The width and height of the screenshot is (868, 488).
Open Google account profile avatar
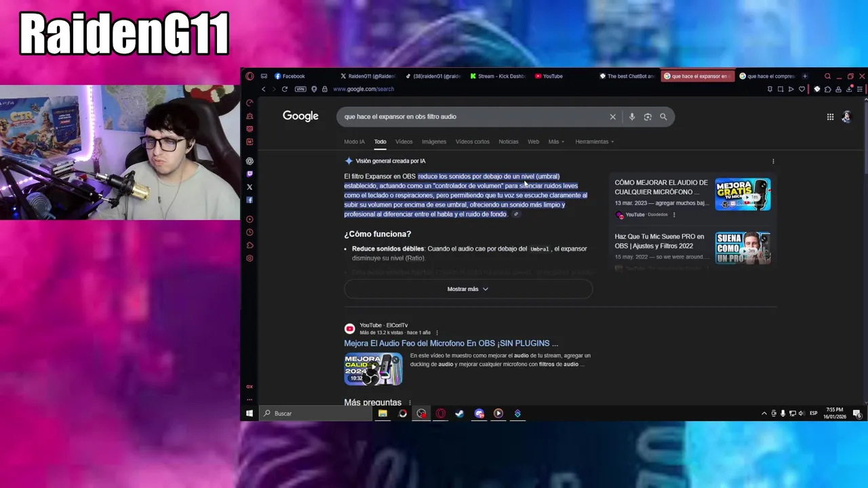pyautogui.click(x=846, y=117)
